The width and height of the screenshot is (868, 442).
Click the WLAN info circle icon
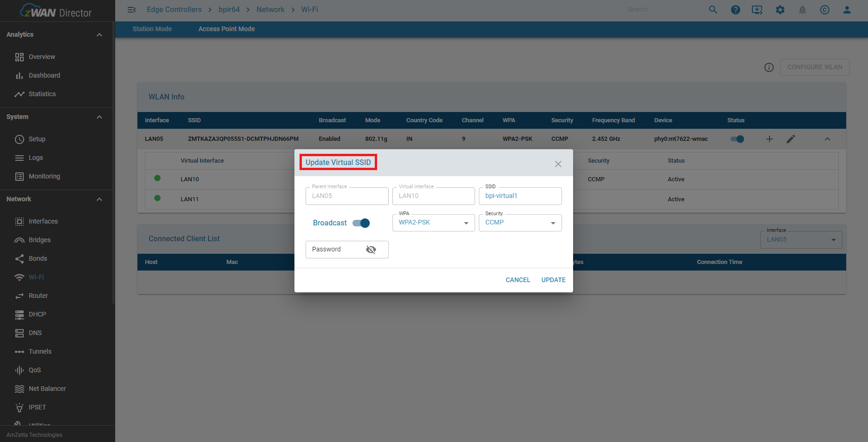(x=769, y=67)
